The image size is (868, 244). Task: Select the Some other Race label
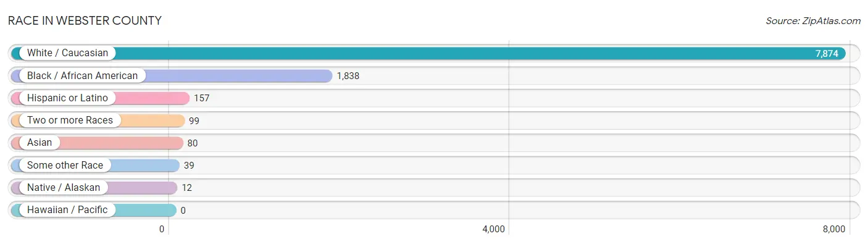[65, 165]
